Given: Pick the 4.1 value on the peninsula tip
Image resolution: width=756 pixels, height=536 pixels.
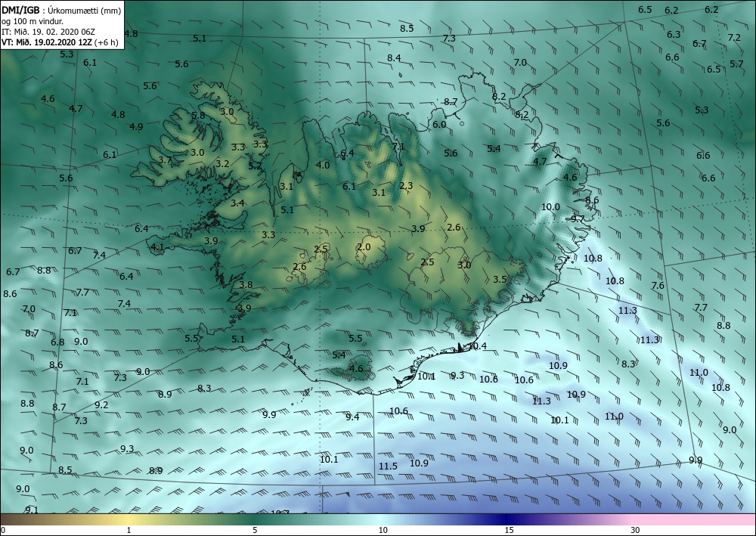Looking at the screenshot, I should pos(157,247).
